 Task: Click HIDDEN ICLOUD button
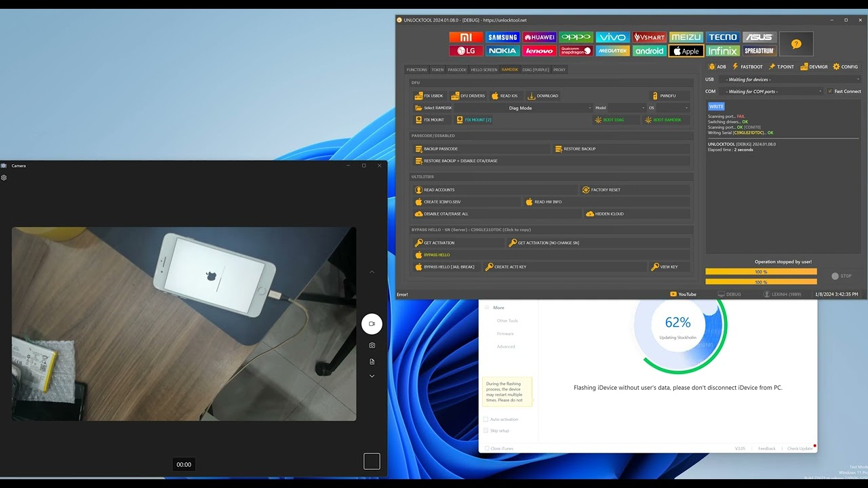[x=637, y=213]
